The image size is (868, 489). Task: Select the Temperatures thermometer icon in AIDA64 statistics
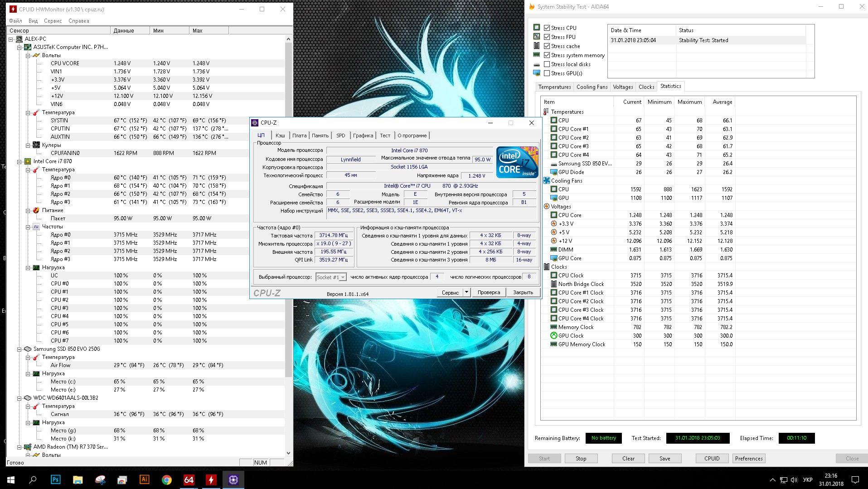[546, 111]
